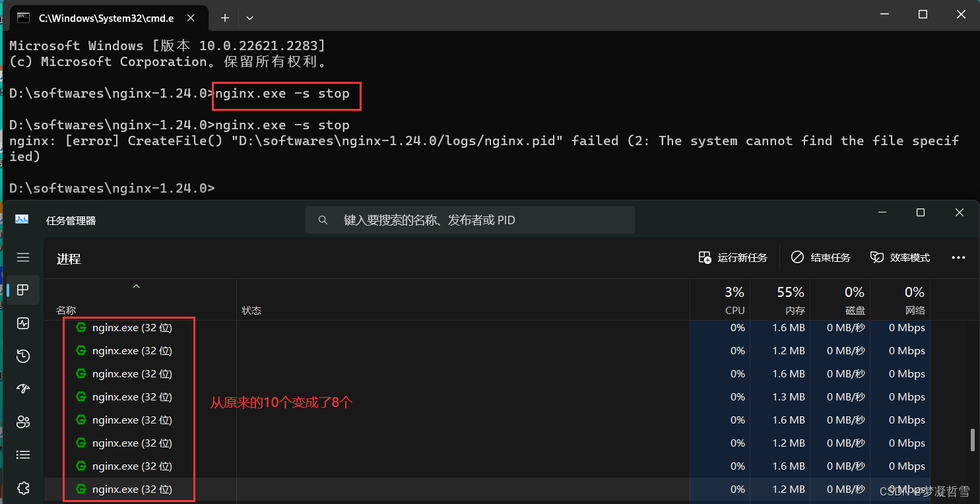
Task: Open App history page in sidebar
Action: (x=23, y=356)
